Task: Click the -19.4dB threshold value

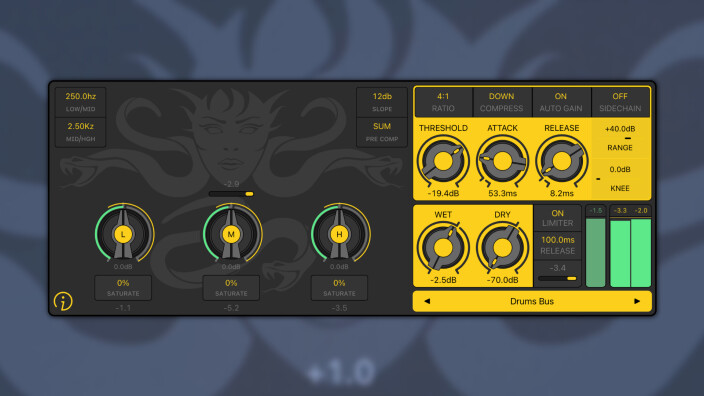Action: coord(443,194)
